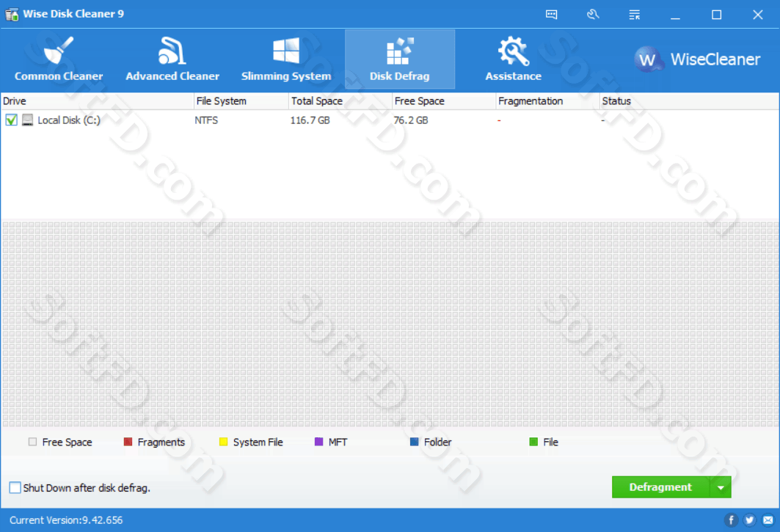Screen dimensions: 780x532
Task: Open the Common Cleaner tab
Action: point(59,59)
